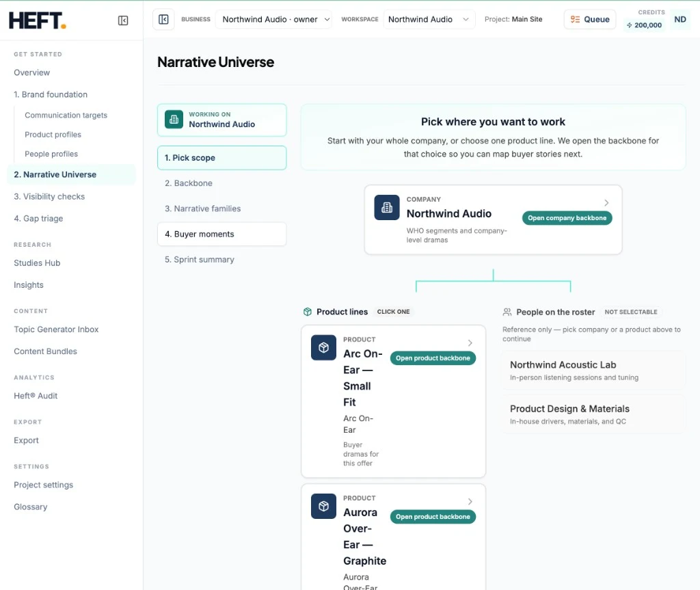Open Communication targets in the sidebar

coord(66,116)
